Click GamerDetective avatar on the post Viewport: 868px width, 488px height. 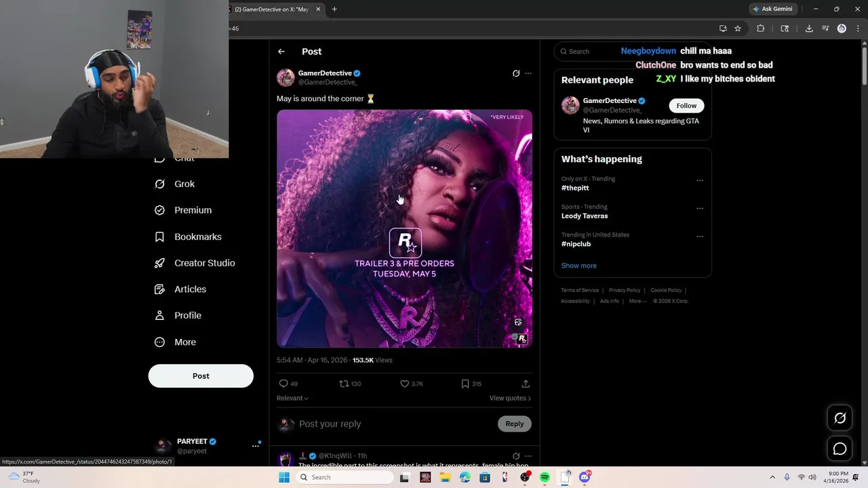(285, 77)
